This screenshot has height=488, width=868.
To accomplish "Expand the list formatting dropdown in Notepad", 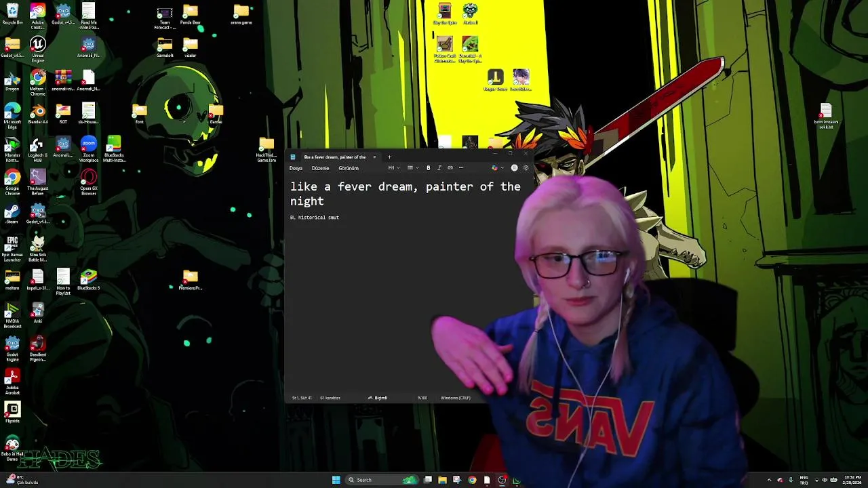I will (412, 168).
